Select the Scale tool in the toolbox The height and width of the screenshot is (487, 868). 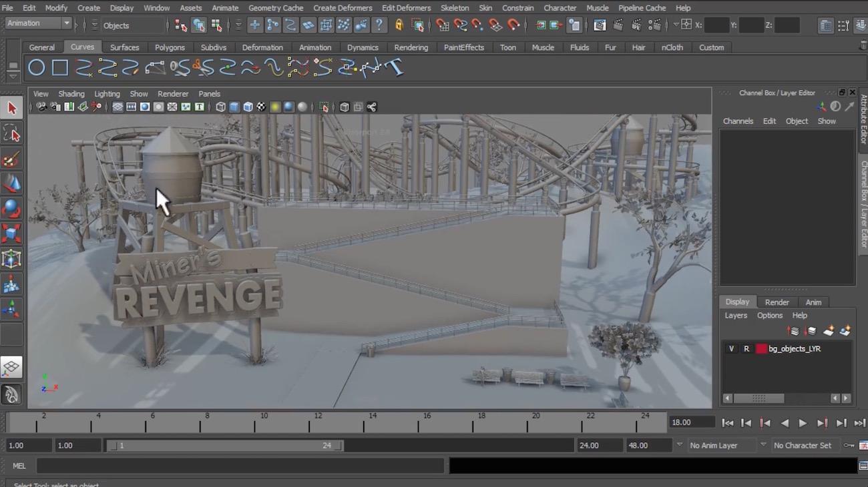[x=11, y=233]
